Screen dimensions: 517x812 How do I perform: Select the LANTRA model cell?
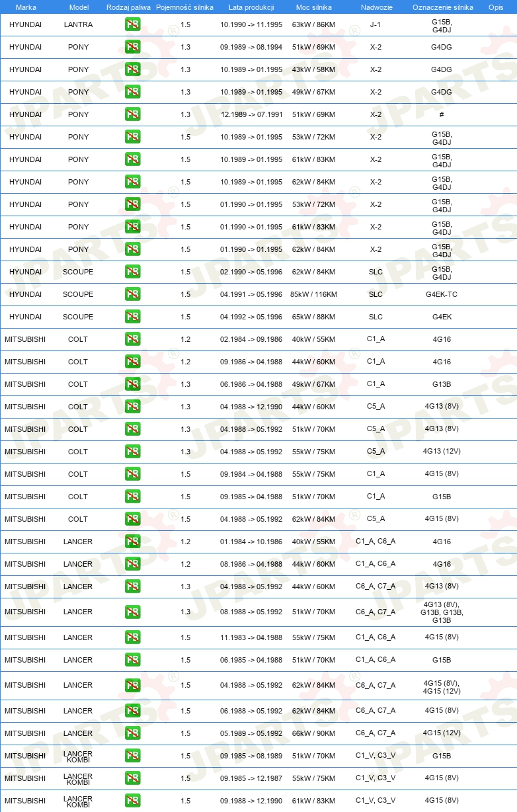tap(78, 25)
